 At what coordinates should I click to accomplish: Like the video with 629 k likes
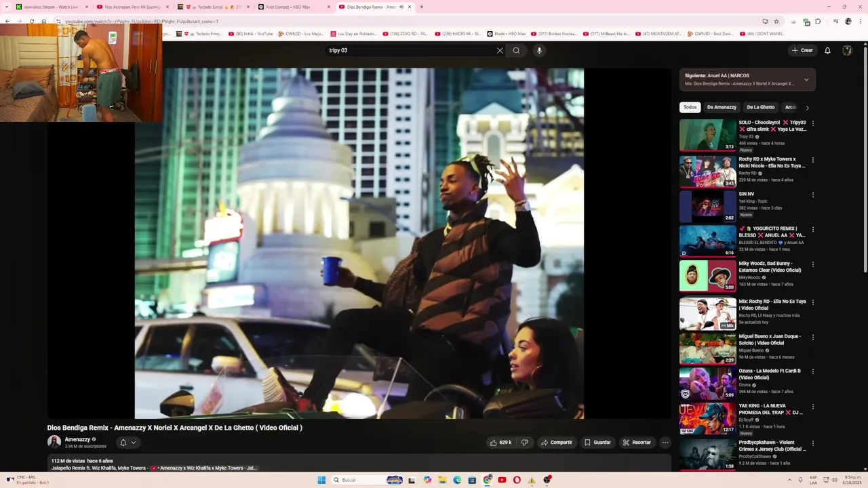click(500, 443)
